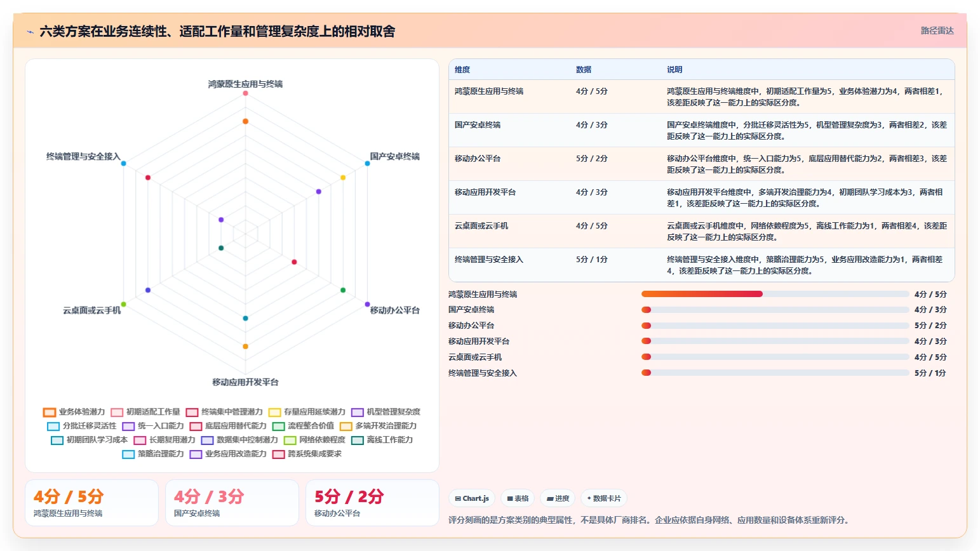The width and height of the screenshot is (980, 551).
Task: Click the 国产安卓终端 radar axis label
Action: (394, 156)
